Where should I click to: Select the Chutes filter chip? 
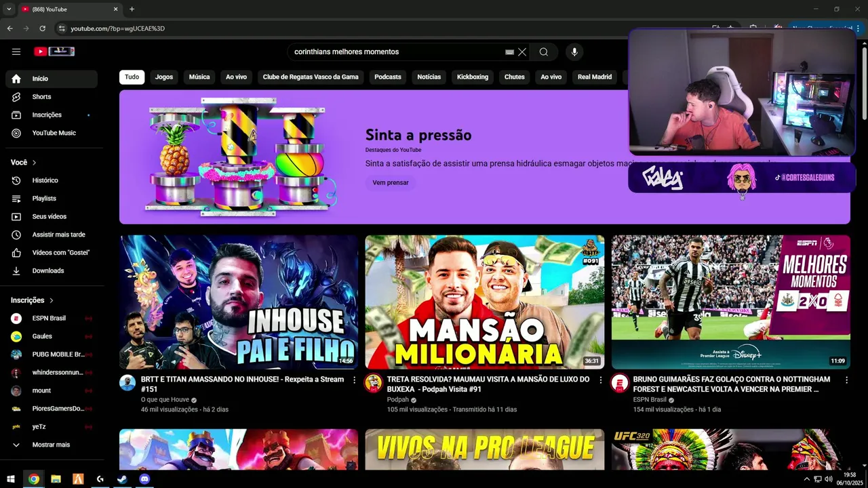click(515, 77)
